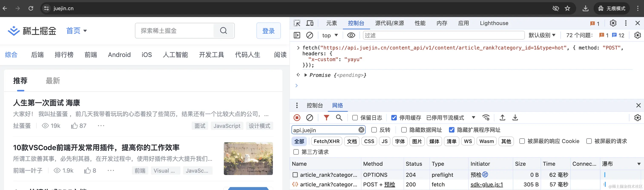Click the red network filter funnel icon

(326, 118)
